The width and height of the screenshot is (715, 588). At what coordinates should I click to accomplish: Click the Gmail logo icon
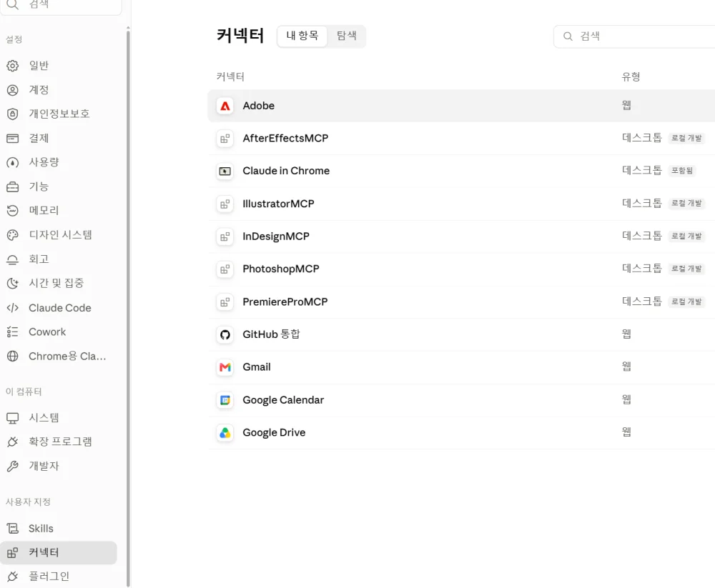pos(225,367)
